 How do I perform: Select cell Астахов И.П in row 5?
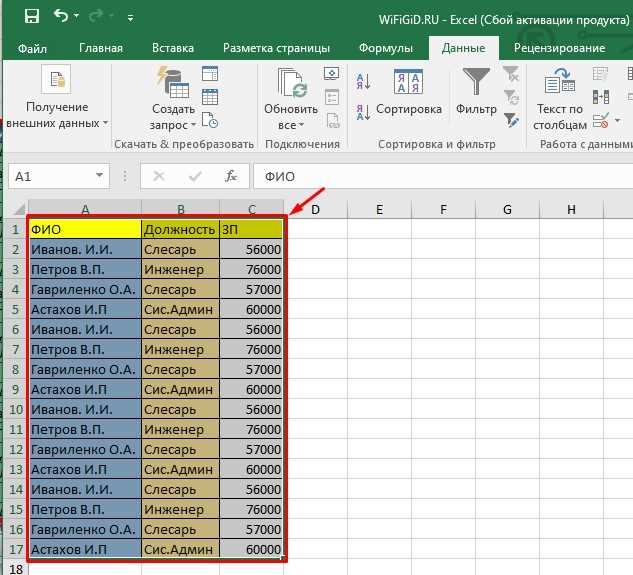point(85,309)
